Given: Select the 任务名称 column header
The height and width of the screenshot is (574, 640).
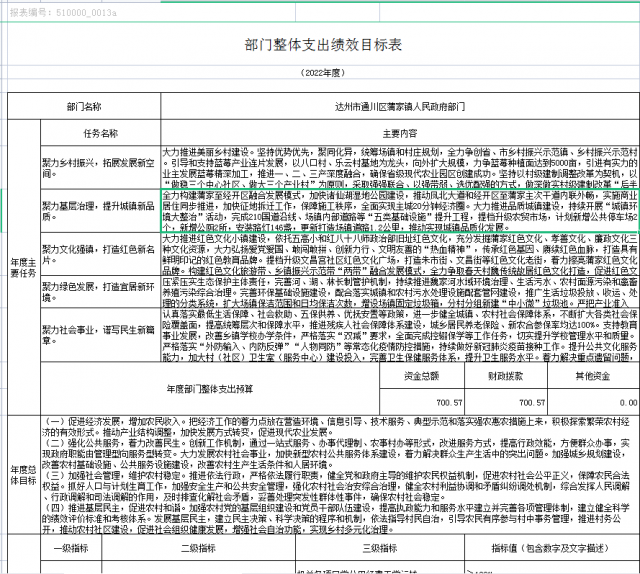Looking at the screenshot, I should pyautogui.click(x=101, y=133).
